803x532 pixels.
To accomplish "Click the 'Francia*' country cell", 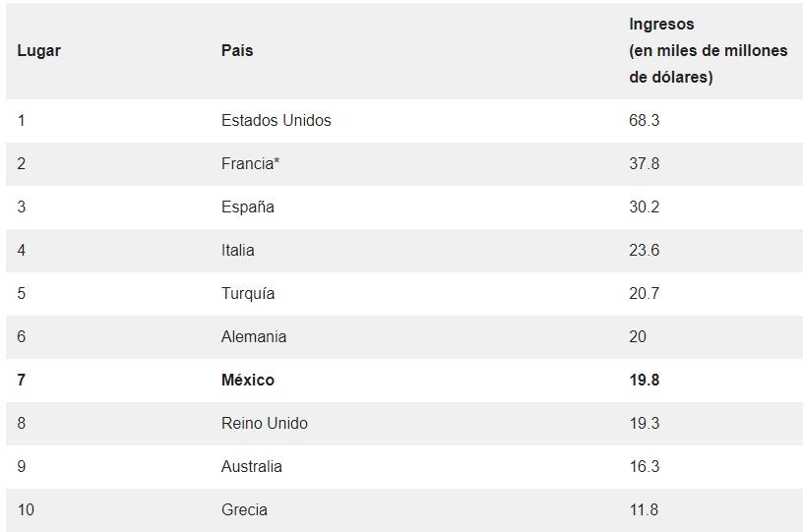I will tap(250, 164).
